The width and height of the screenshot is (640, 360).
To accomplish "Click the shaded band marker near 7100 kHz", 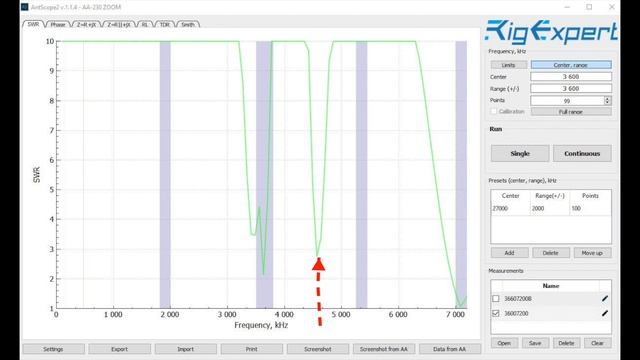I will pos(461,175).
